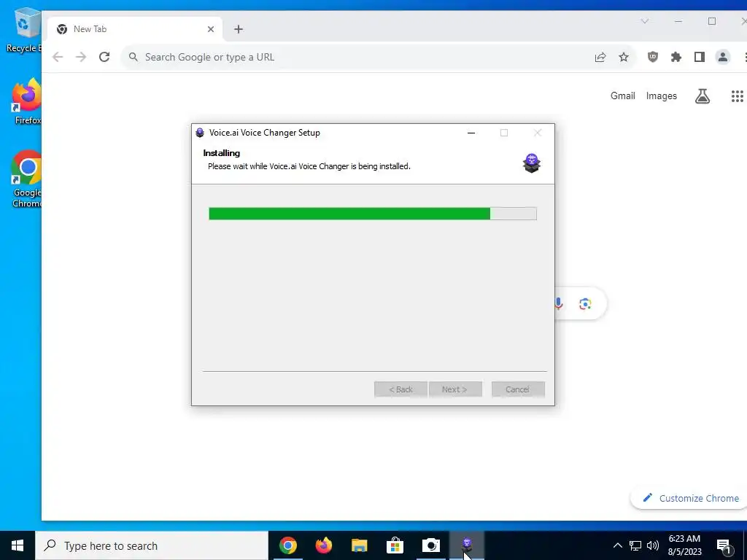
Task: Click Chrome's forward navigation arrow
Action: click(81, 57)
